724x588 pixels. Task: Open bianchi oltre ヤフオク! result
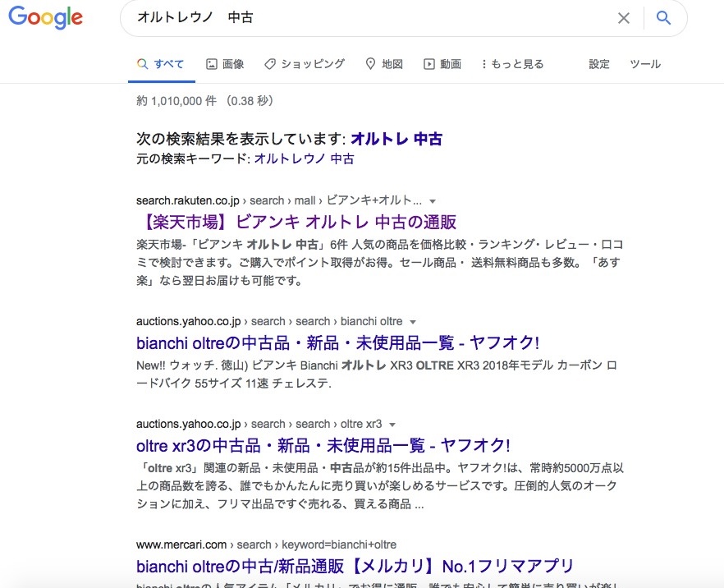pos(337,342)
